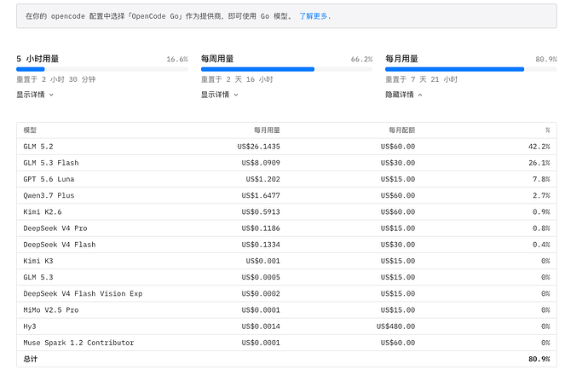Image resolution: width=588 pixels, height=387 pixels.
Task: Select the GPT 5.6 Luna row name
Action: click(49, 179)
